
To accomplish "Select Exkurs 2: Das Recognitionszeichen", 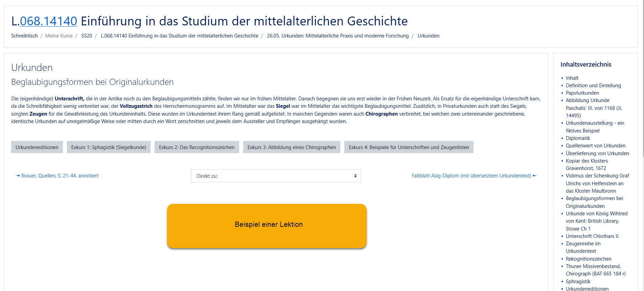I will click(x=197, y=147).
